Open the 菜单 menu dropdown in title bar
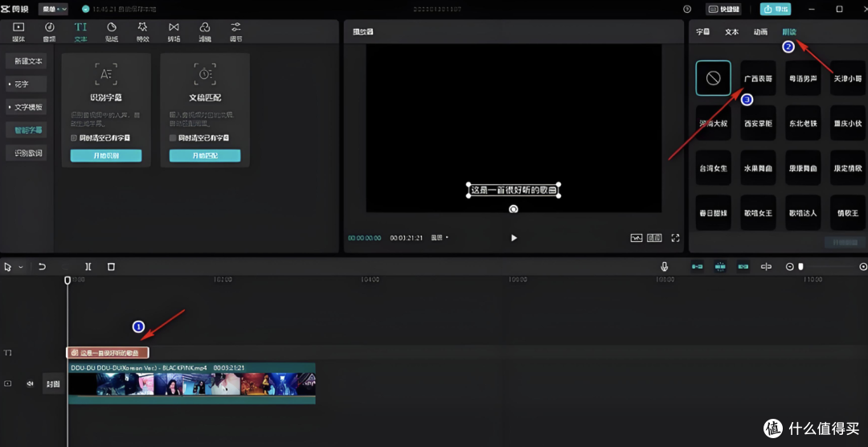868x447 pixels. (x=53, y=9)
